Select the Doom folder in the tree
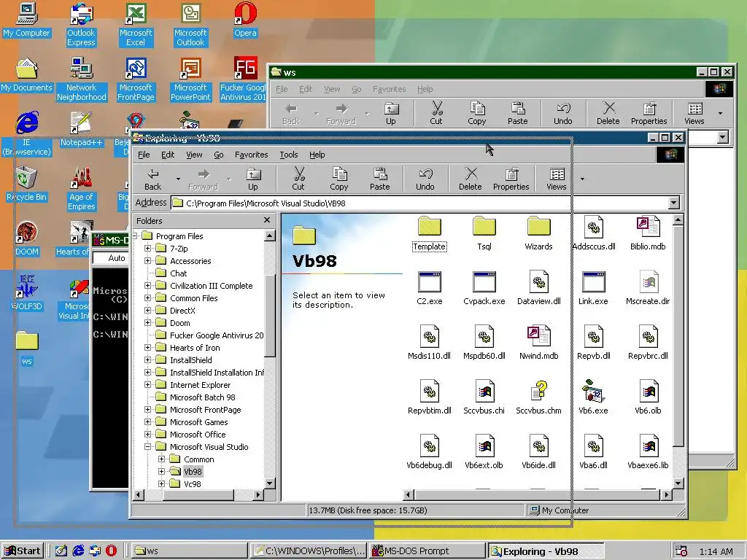 click(x=180, y=323)
